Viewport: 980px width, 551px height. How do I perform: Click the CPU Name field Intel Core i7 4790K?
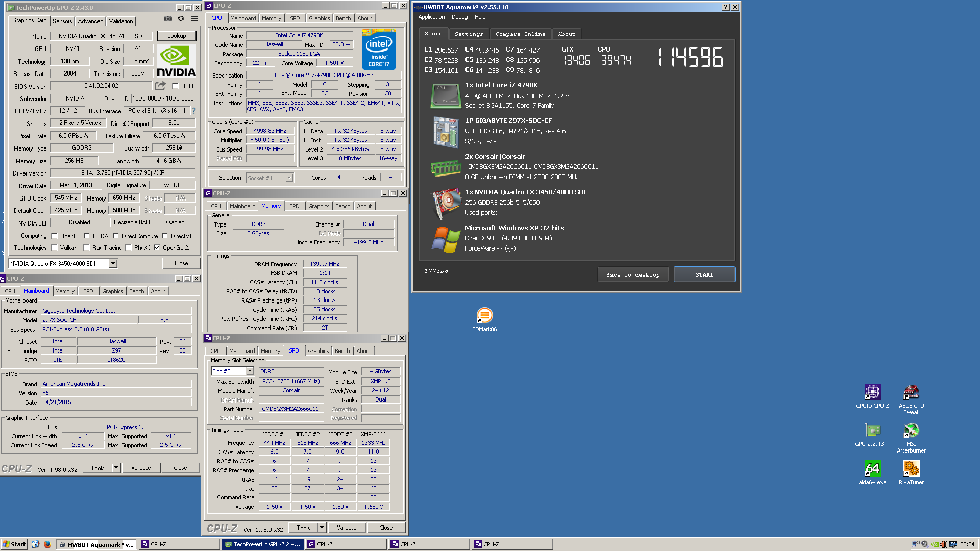click(299, 35)
